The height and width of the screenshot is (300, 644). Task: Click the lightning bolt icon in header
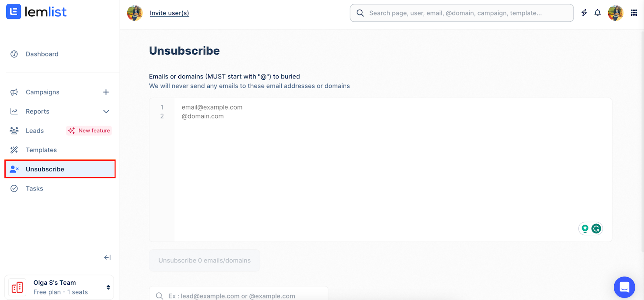pyautogui.click(x=584, y=13)
